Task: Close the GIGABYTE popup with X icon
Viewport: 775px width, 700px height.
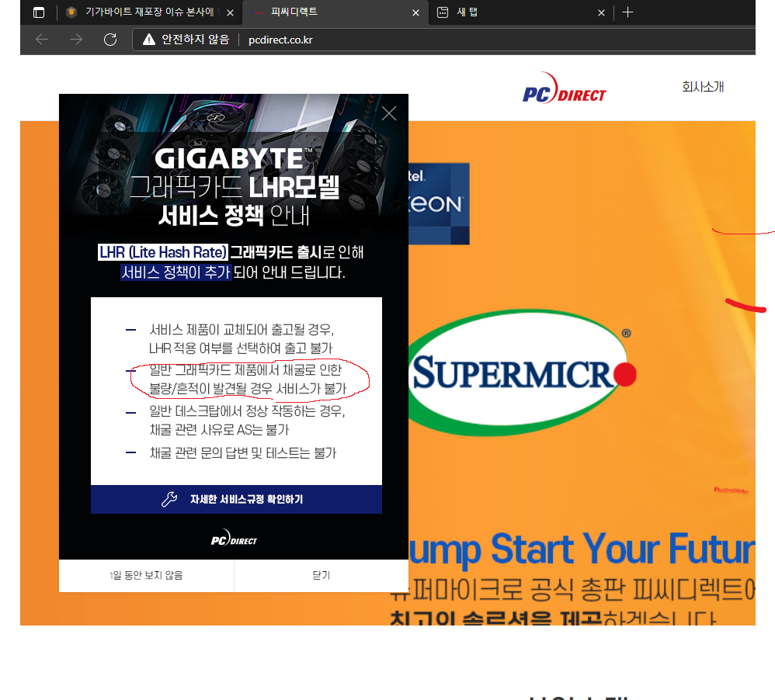Action: 389,114
